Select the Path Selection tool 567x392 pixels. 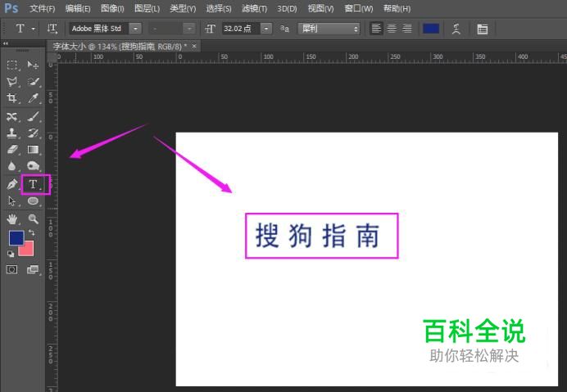[12, 201]
